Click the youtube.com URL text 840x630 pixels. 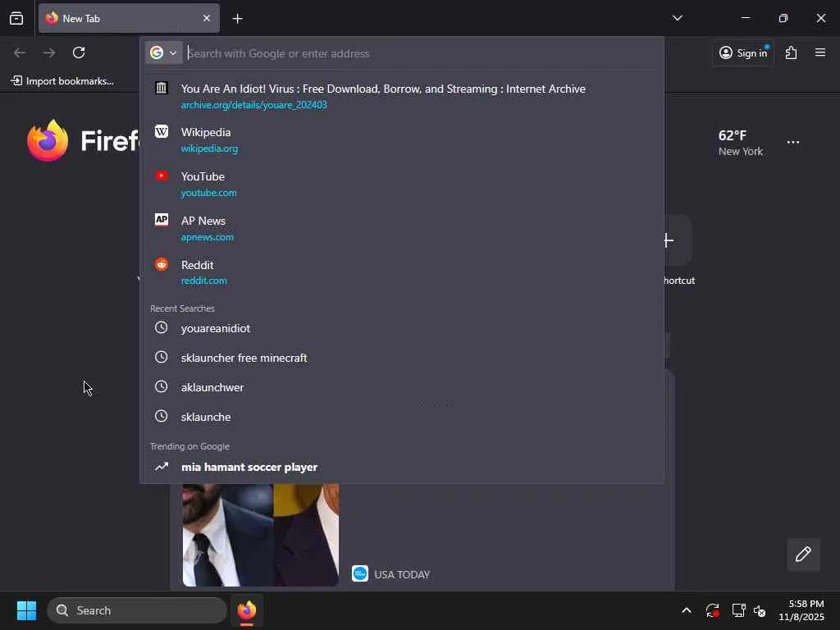pyautogui.click(x=209, y=193)
